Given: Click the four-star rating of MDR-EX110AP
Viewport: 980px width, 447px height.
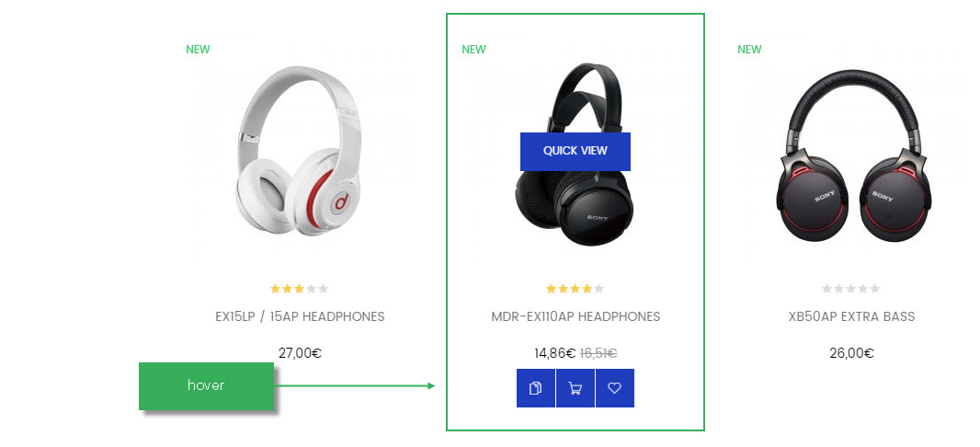Looking at the screenshot, I should coord(575,289).
